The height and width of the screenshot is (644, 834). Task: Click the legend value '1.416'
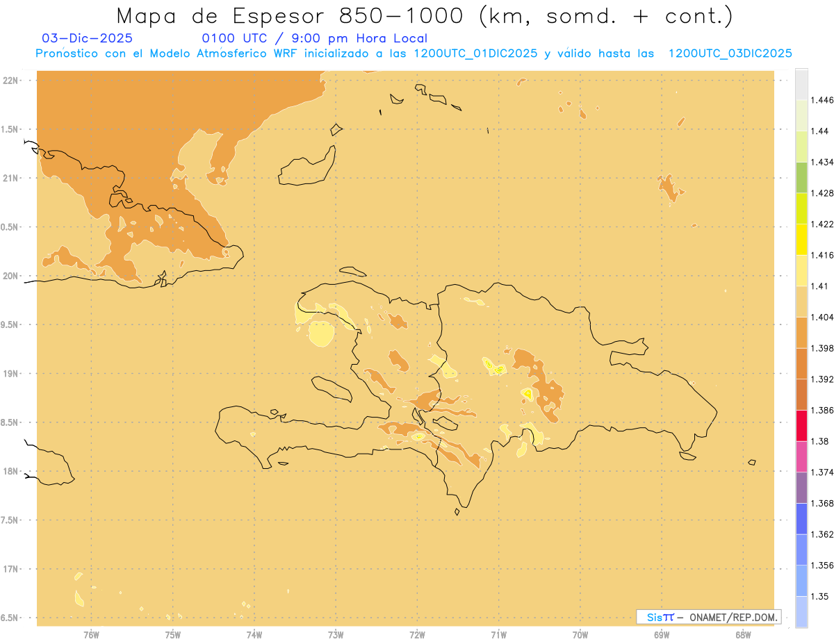pos(822,255)
